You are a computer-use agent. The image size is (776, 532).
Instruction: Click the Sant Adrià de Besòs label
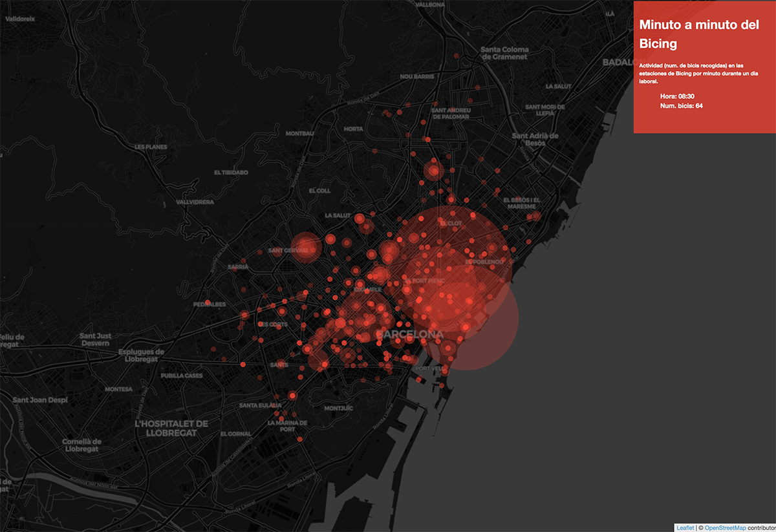pos(535,140)
